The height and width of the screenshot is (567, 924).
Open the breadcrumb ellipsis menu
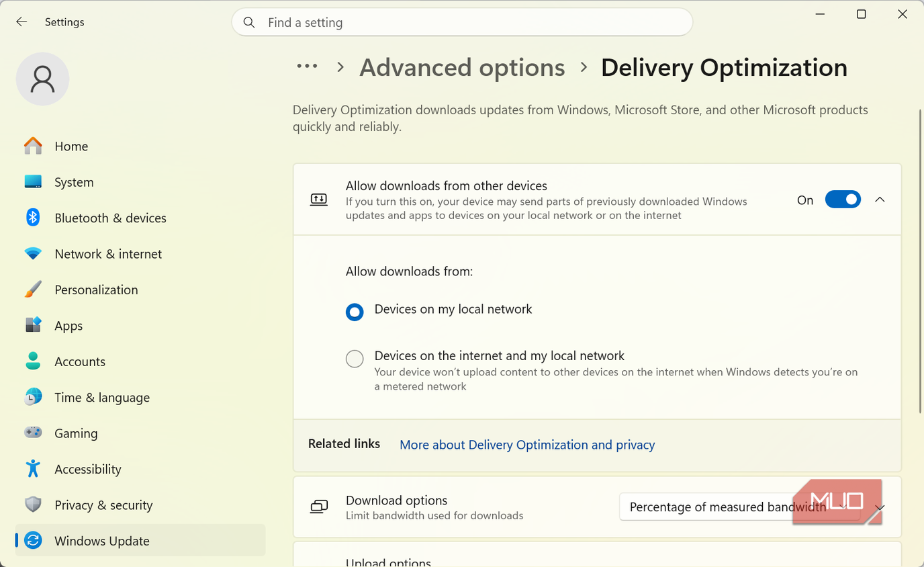(x=307, y=67)
